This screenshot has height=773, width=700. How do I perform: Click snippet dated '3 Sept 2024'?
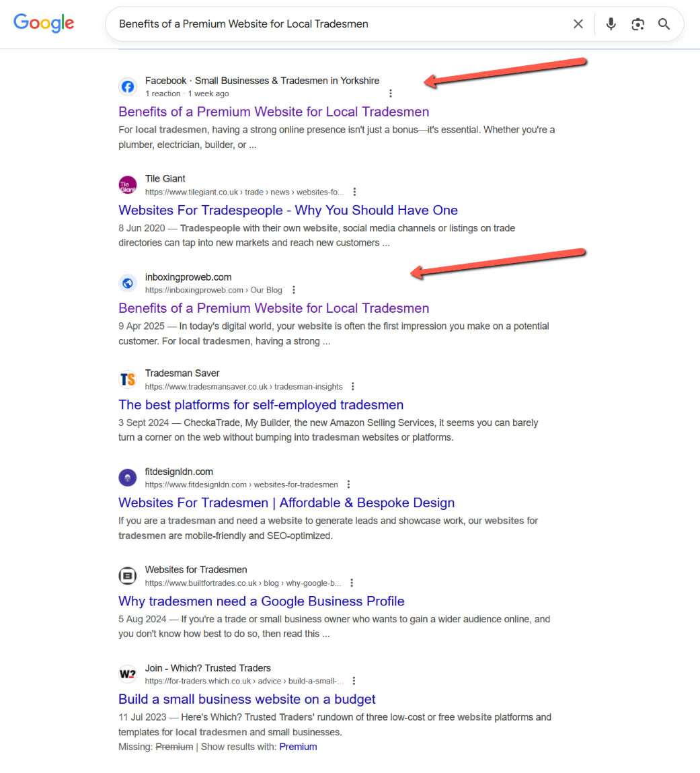pos(328,430)
